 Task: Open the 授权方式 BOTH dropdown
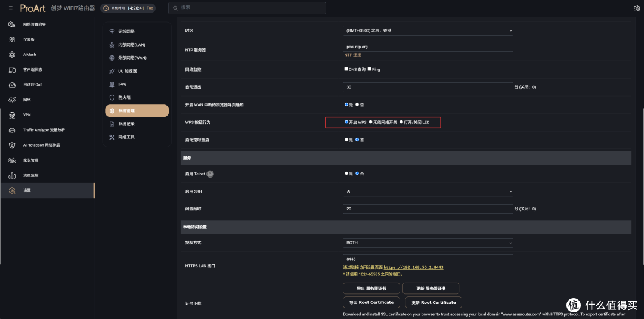428,243
